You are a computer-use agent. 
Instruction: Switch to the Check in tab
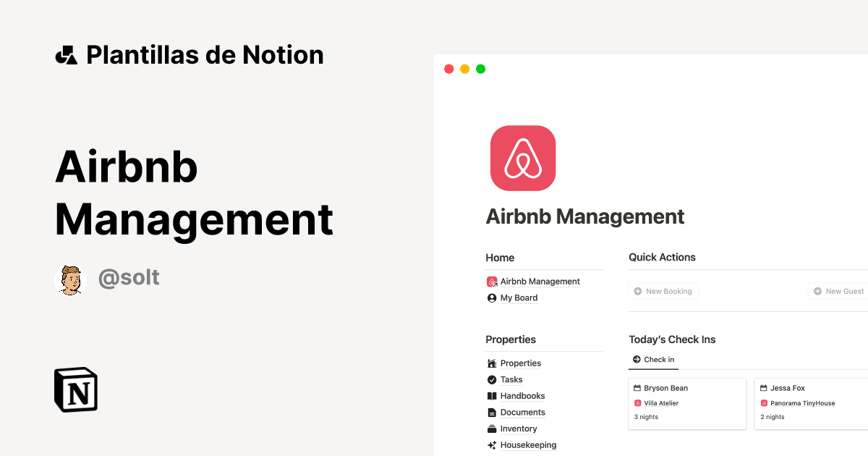click(653, 359)
